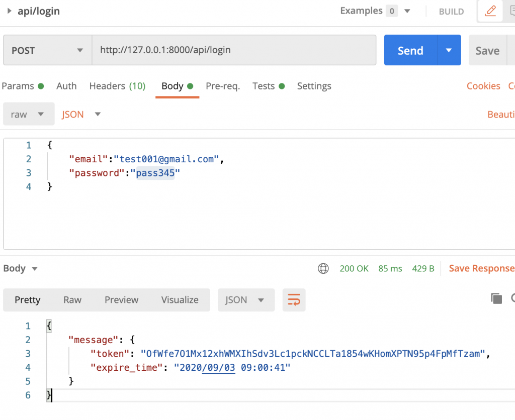Open the raw body type dropdown
The width and height of the screenshot is (515, 420).
point(28,115)
